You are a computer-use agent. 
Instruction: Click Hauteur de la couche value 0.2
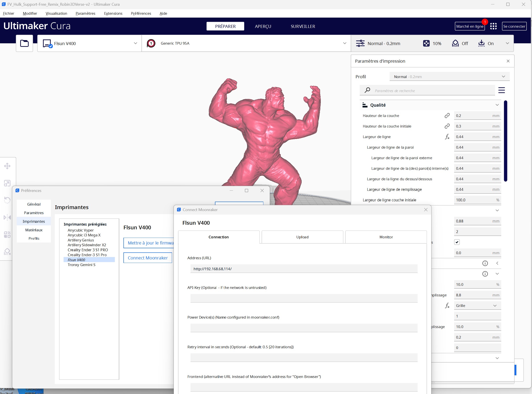pyautogui.click(x=477, y=116)
